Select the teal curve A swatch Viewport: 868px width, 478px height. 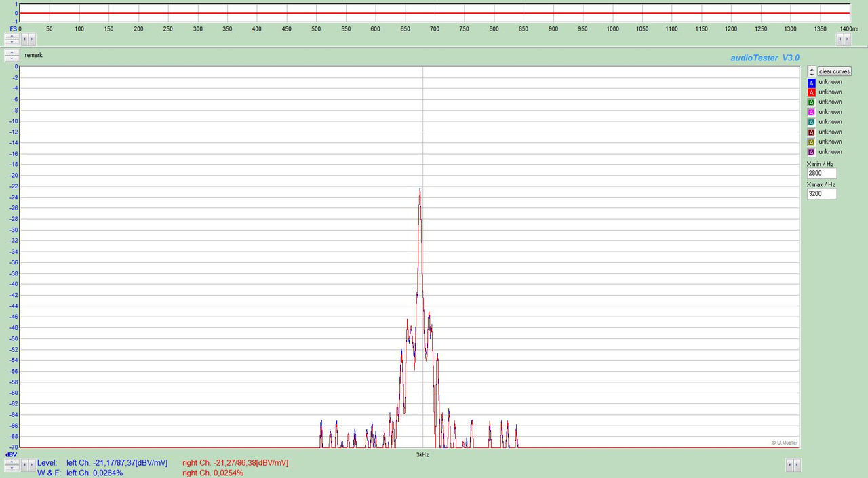pos(811,122)
